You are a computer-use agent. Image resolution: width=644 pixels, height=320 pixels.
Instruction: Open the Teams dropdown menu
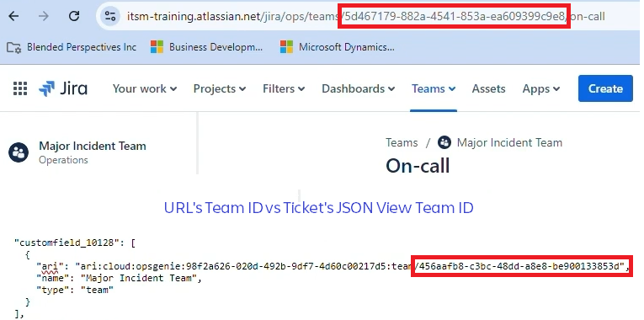pyautogui.click(x=434, y=88)
